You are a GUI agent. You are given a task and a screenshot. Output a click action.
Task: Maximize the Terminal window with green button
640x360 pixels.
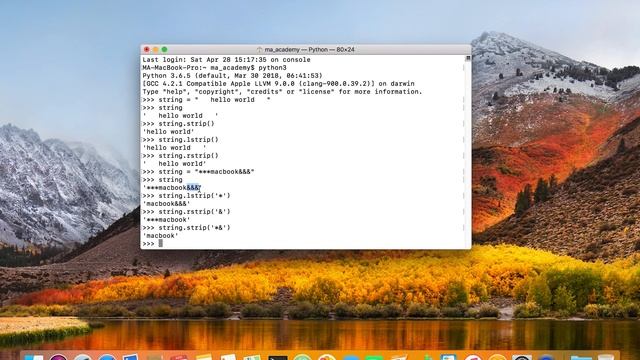click(164, 49)
